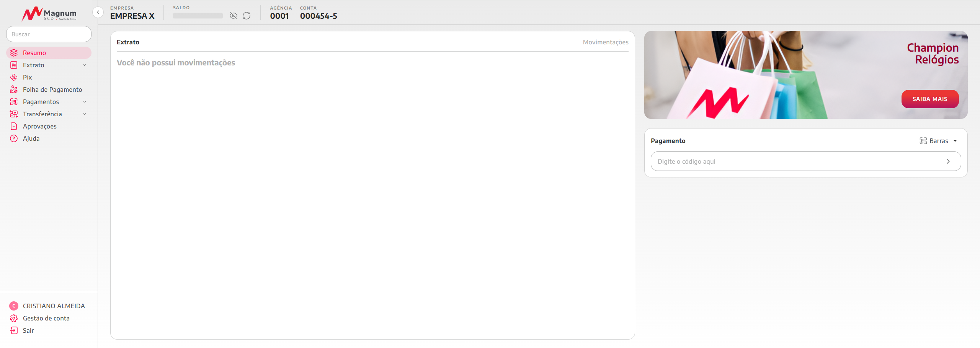Click the Pix icon in sidebar
Screen dimensions: 980x348
point(14,77)
